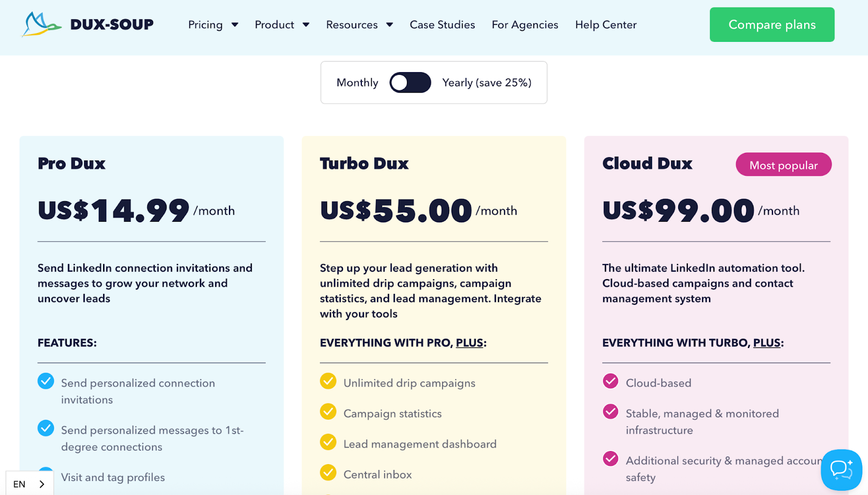This screenshot has width=868, height=495.
Task: Click the FEATURES: heading in Pro Dux
Action: pyautogui.click(x=67, y=343)
